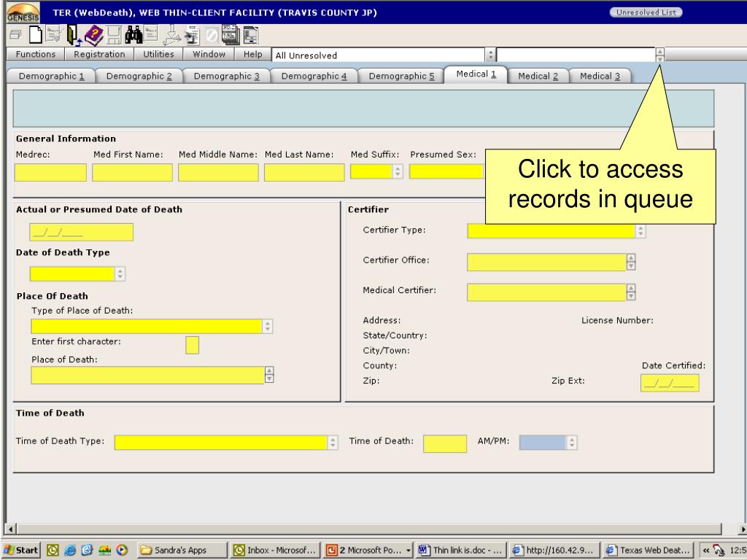Expand the All Unresolved dropdown
This screenshot has height=560, width=747.
coord(490,55)
